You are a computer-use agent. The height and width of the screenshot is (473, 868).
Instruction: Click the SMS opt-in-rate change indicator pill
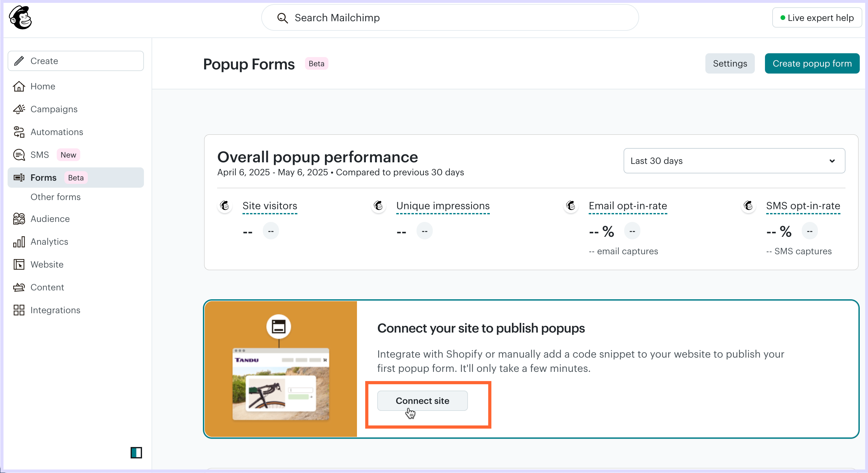coord(810,231)
